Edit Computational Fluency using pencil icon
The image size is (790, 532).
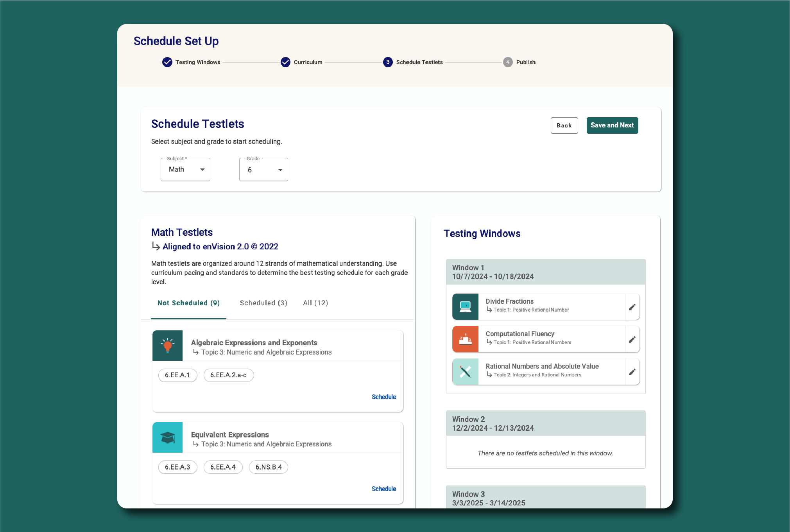click(x=632, y=340)
